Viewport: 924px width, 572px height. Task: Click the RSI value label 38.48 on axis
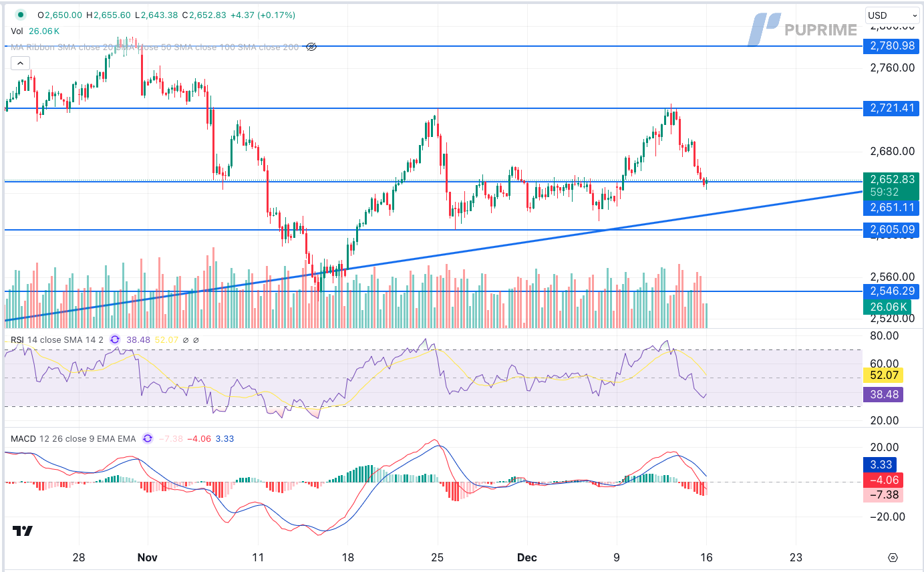883,394
